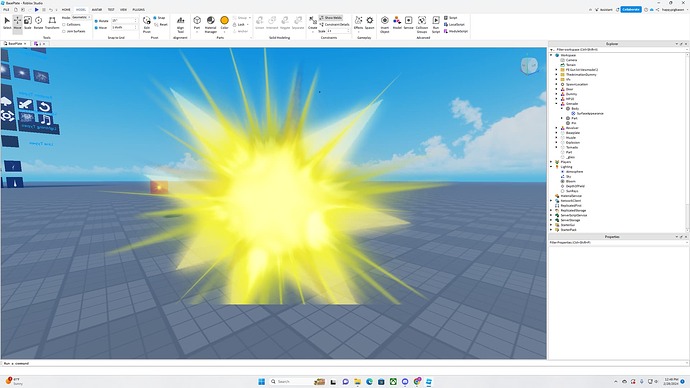Viewport: 690px width, 388px height.
Task: Select the Baseplate document tab
Action: pyautogui.click(x=16, y=44)
